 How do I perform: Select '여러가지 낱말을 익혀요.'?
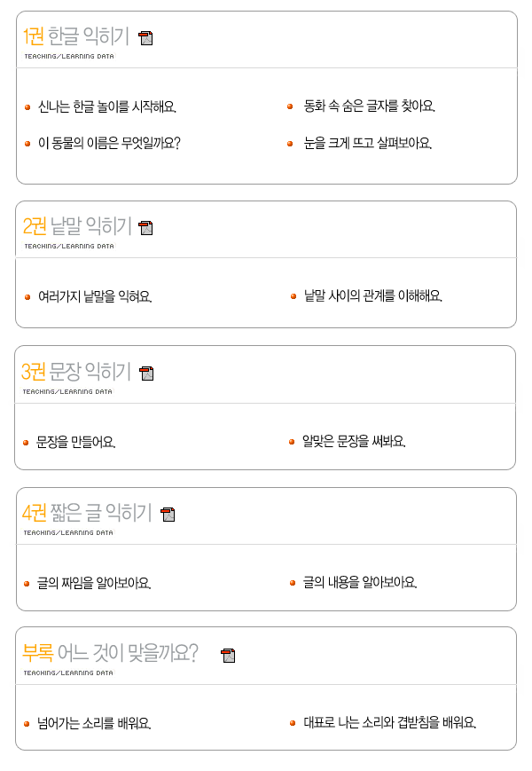pyautogui.click(x=95, y=296)
